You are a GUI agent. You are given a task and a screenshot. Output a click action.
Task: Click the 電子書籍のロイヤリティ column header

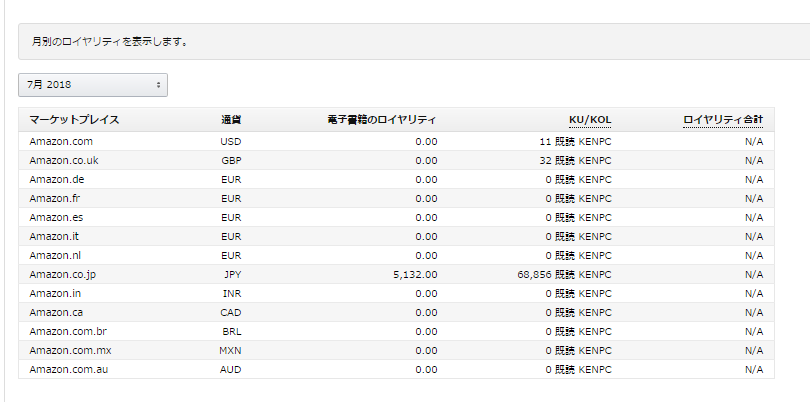pos(382,120)
